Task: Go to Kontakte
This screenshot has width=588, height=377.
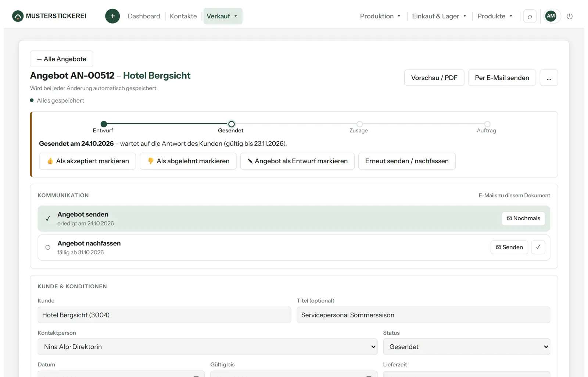Action: (x=183, y=16)
